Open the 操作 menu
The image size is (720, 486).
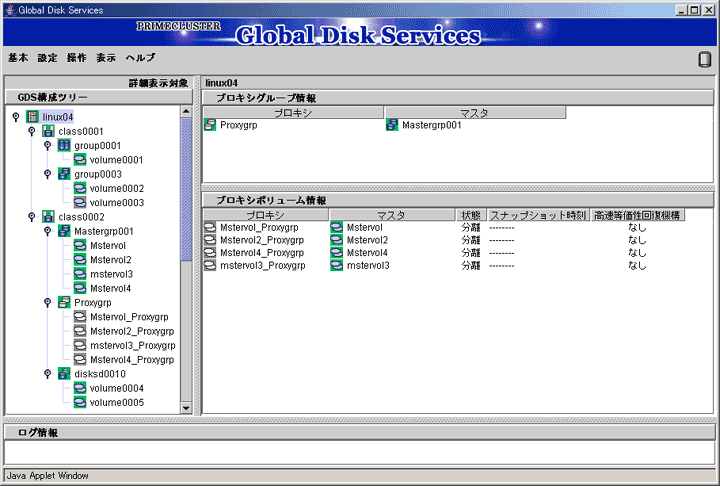click(77, 57)
